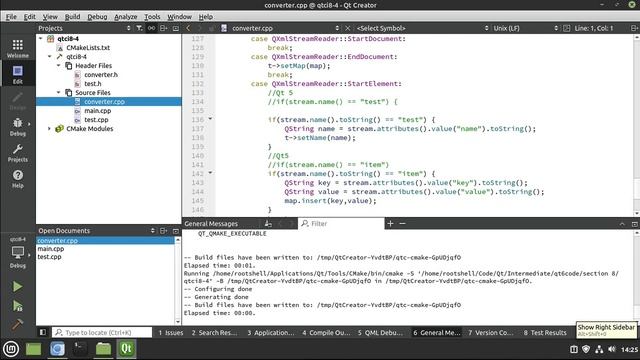Open the Build menu
Screen dimensions: 640x360
point(72,17)
